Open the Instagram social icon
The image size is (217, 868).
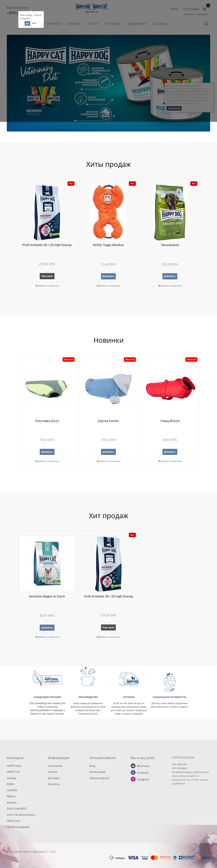click(x=133, y=779)
